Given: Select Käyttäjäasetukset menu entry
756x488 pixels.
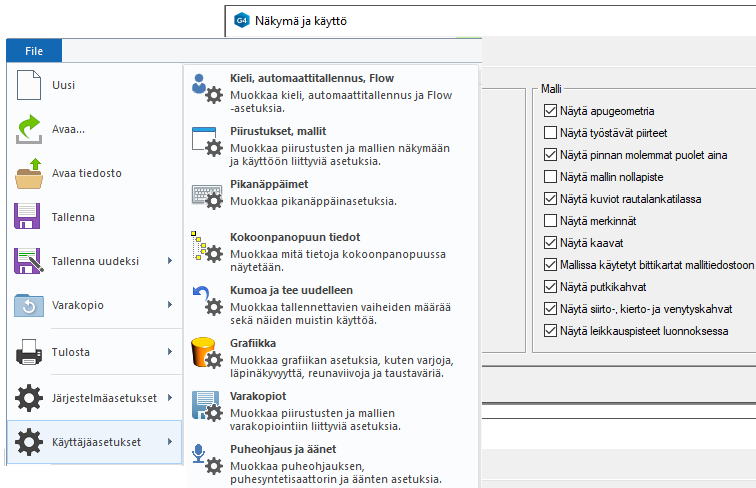Looking at the screenshot, I should click(96, 442).
